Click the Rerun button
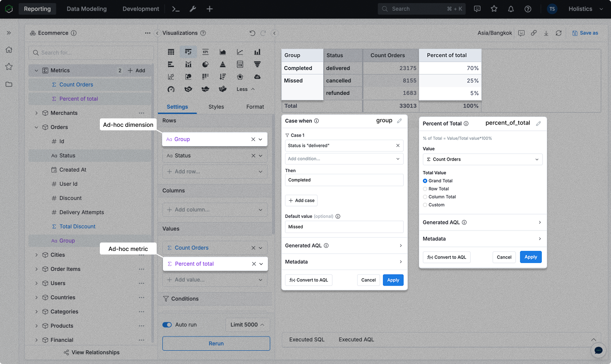This screenshot has width=611, height=364. point(216,344)
